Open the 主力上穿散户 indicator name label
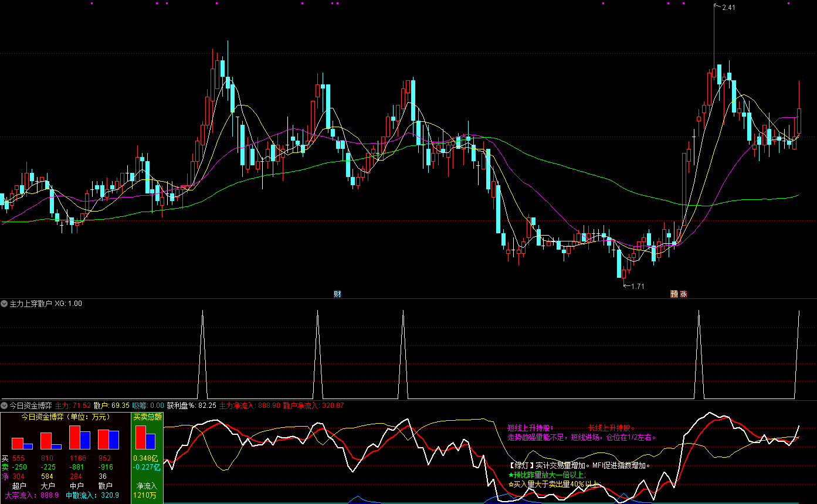 coord(30,304)
